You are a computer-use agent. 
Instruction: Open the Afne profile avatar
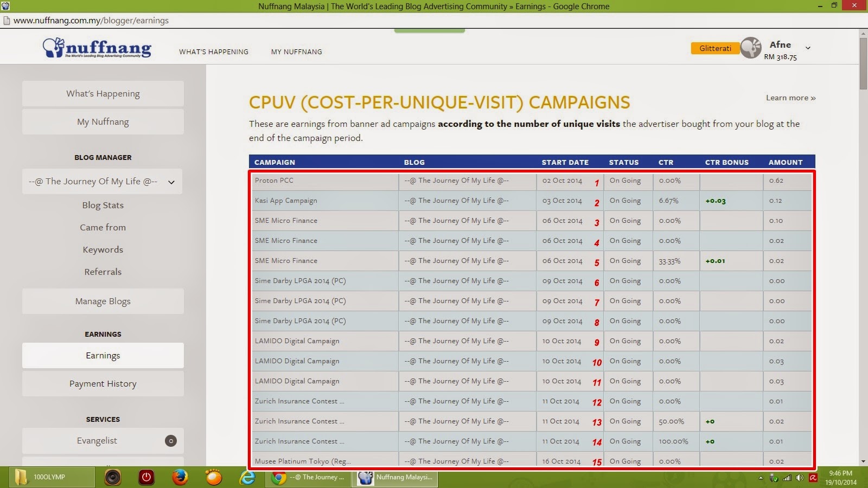751,48
